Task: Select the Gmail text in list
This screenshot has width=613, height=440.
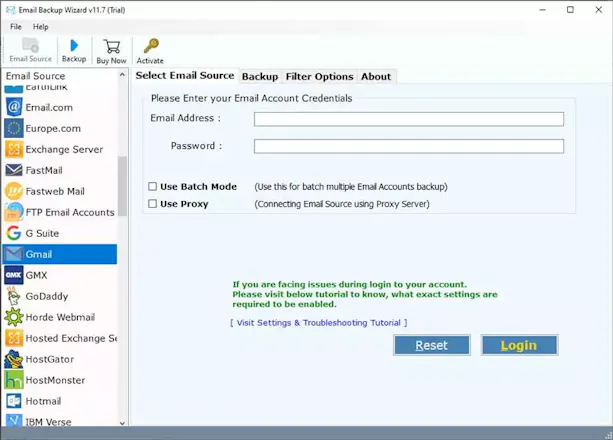Action: 39,255
